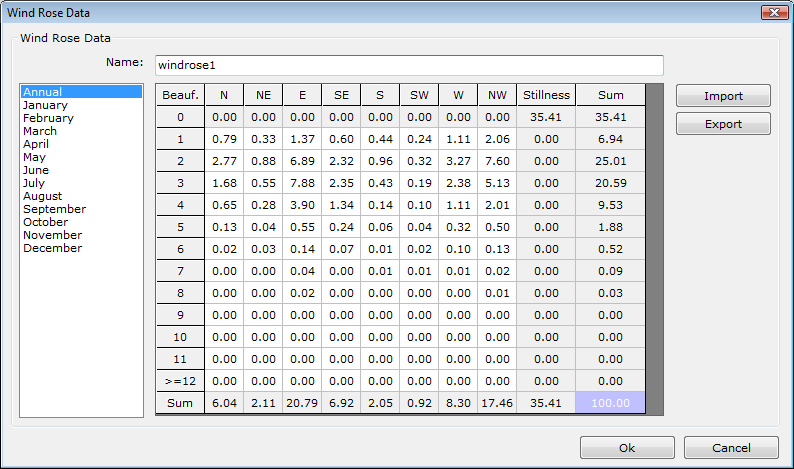The image size is (794, 469).
Task: Click the Import button
Action: pyautogui.click(x=723, y=96)
